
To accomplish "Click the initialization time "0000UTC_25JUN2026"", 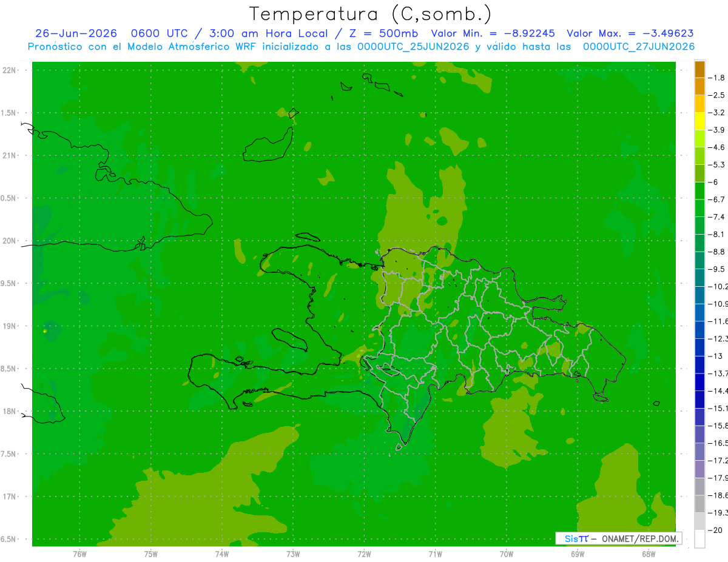I will [413, 46].
